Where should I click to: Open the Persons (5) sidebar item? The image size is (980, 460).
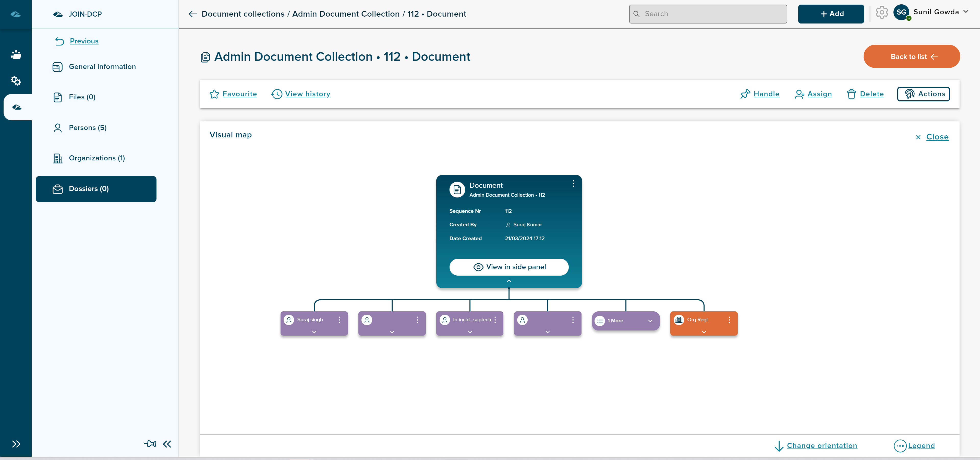tap(88, 127)
